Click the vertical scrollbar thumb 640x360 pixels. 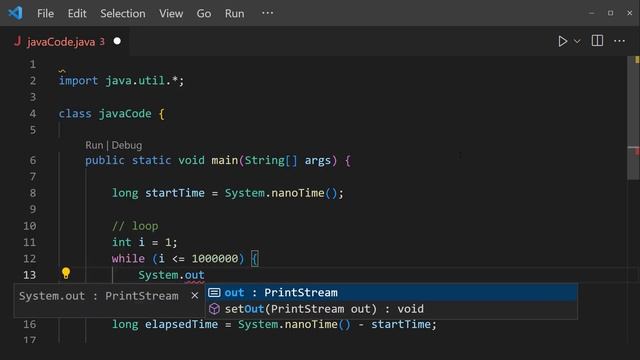click(633, 118)
